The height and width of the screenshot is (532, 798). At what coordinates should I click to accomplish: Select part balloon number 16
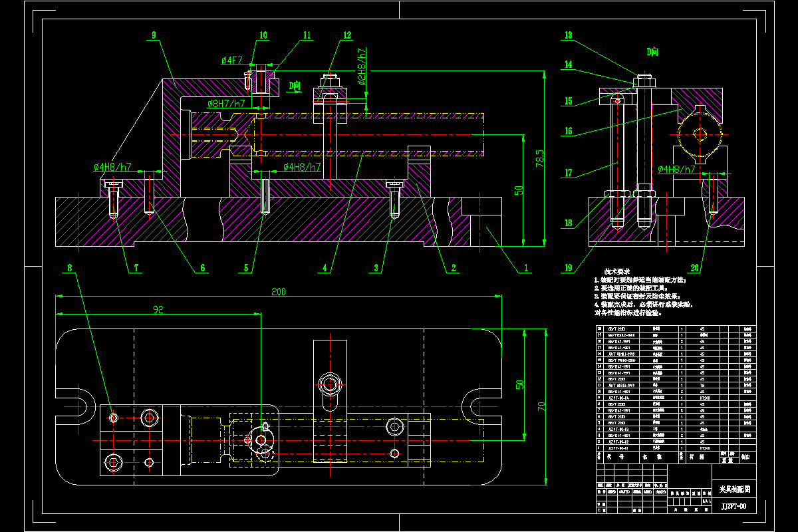pyautogui.click(x=568, y=132)
